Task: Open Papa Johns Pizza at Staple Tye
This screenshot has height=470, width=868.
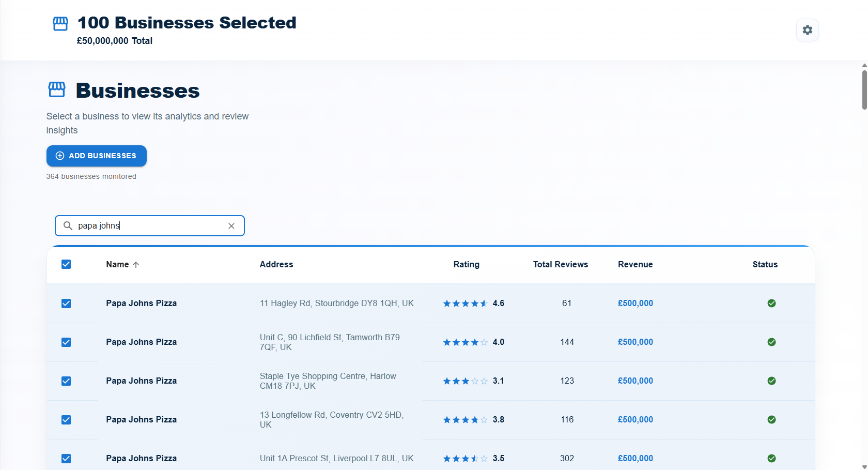Action: pyautogui.click(x=142, y=381)
